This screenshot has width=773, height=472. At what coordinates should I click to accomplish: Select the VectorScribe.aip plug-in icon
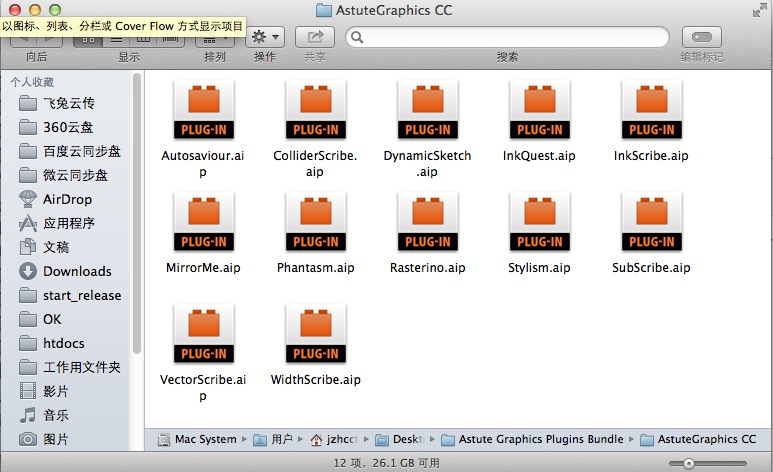coord(204,333)
